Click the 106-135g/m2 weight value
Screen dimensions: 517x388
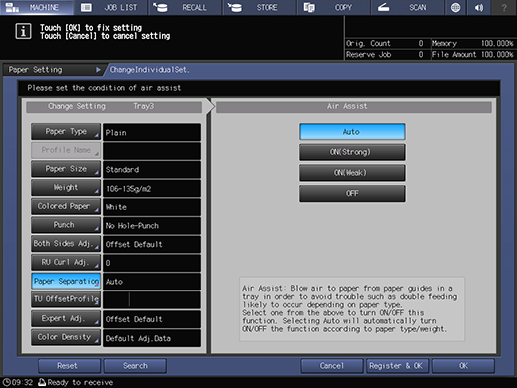(x=152, y=189)
